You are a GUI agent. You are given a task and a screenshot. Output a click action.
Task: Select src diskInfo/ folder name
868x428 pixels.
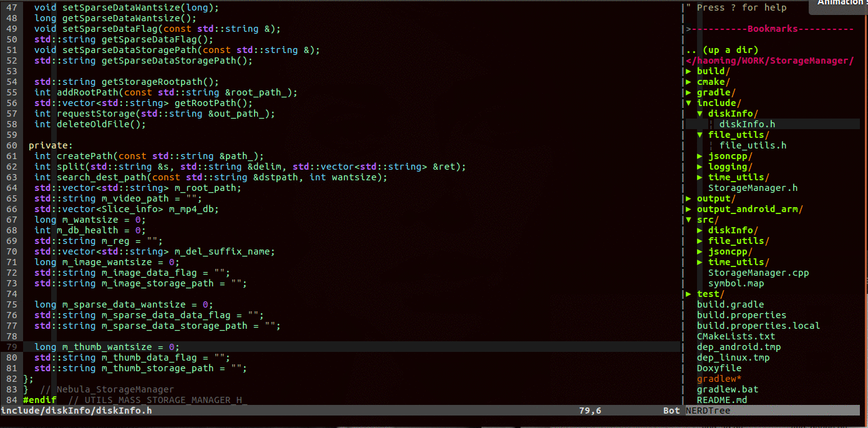tap(733, 230)
